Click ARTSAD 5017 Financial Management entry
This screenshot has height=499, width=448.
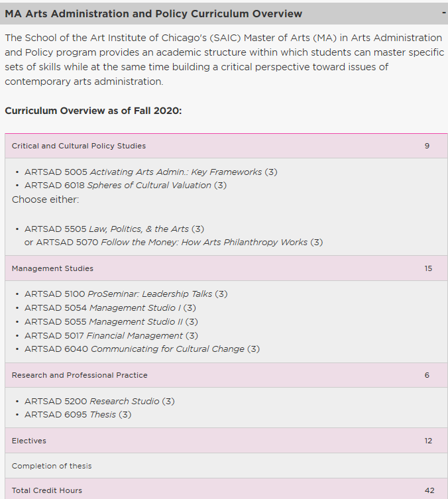[x=111, y=335]
